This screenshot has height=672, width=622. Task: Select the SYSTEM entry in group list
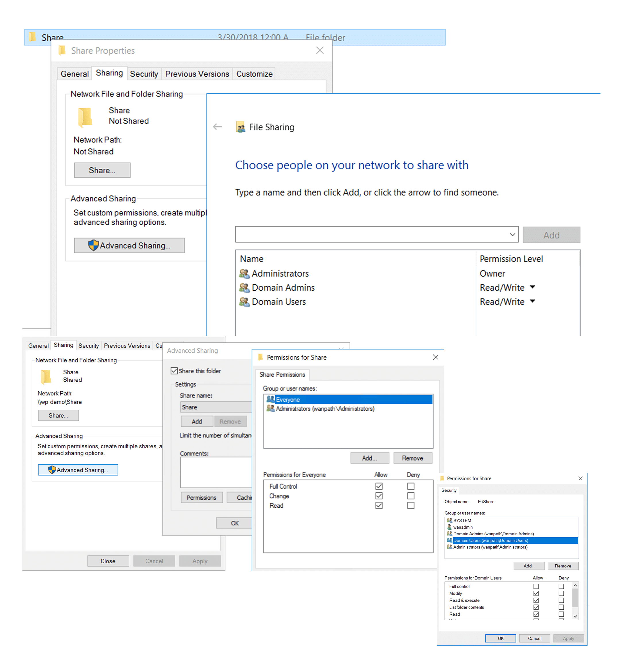[x=462, y=520]
